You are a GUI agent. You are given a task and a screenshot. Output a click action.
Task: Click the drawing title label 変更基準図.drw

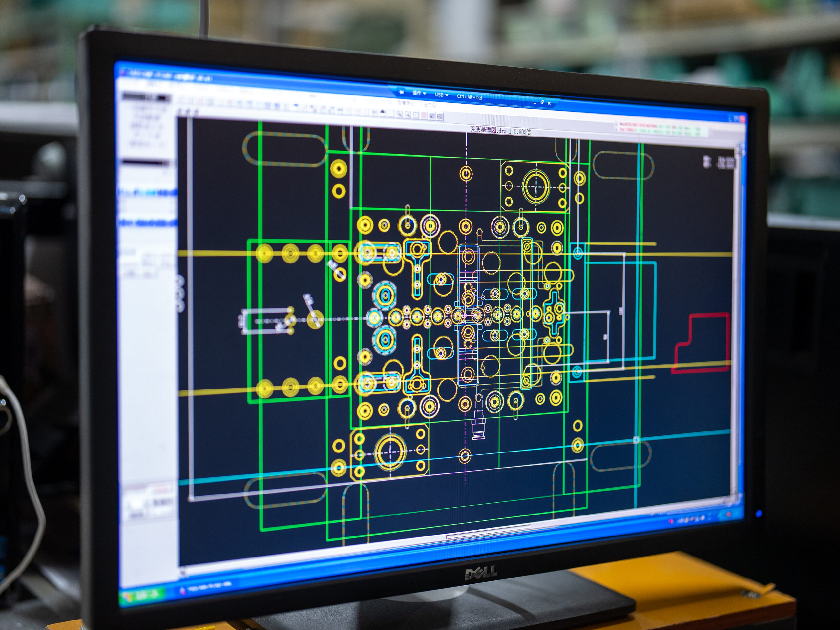pyautogui.click(x=489, y=130)
